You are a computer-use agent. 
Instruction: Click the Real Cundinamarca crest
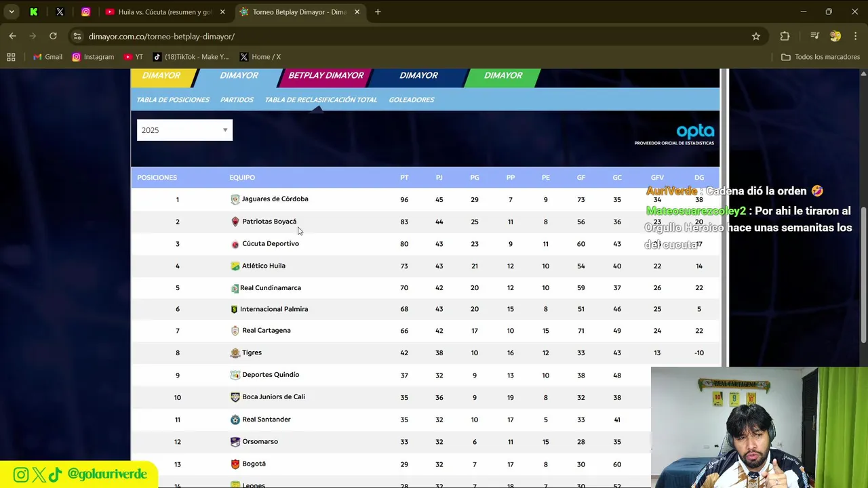[235, 288]
